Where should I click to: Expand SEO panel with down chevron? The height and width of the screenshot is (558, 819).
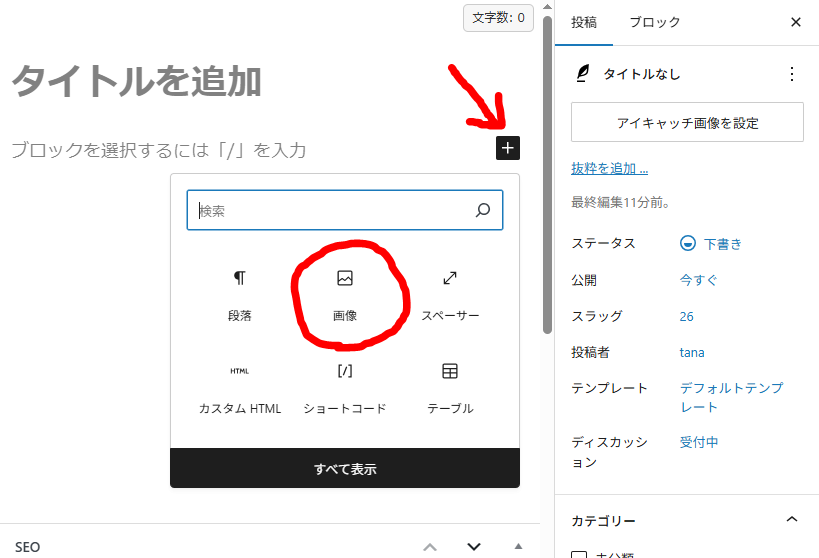(474, 546)
